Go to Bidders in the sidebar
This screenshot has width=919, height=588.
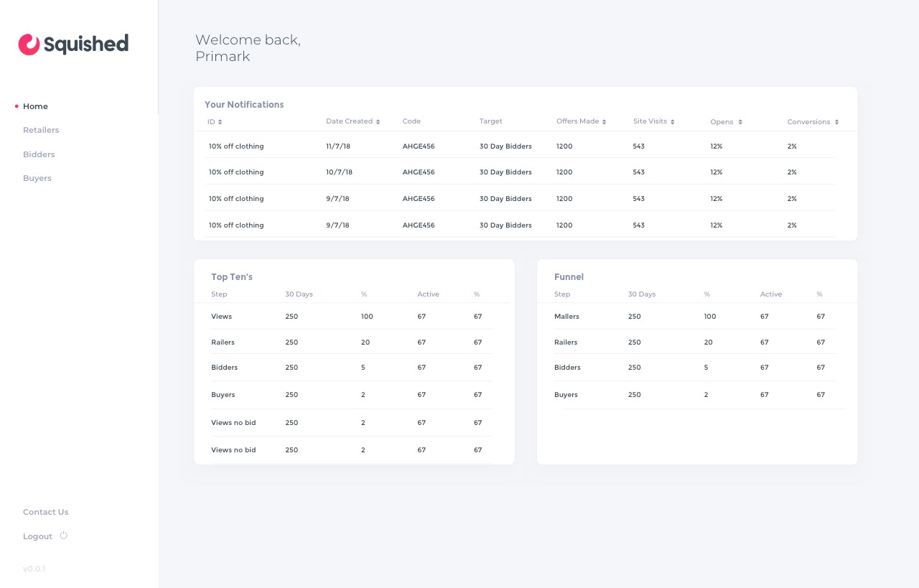click(x=39, y=154)
